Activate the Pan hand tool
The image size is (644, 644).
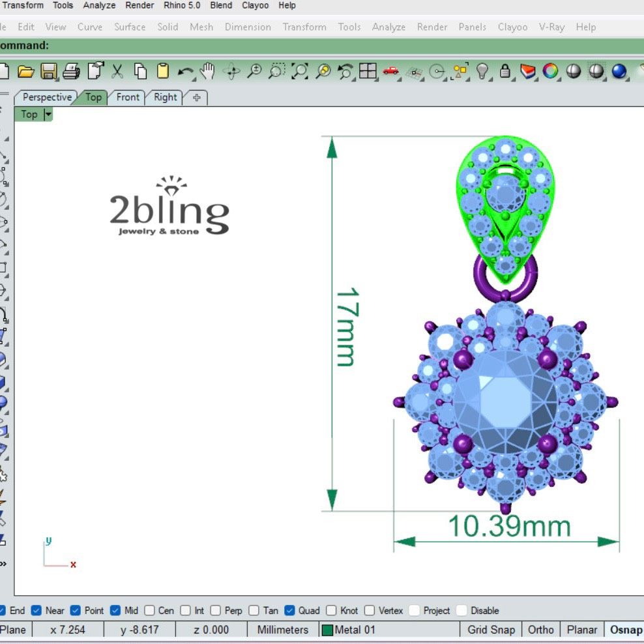tap(207, 71)
